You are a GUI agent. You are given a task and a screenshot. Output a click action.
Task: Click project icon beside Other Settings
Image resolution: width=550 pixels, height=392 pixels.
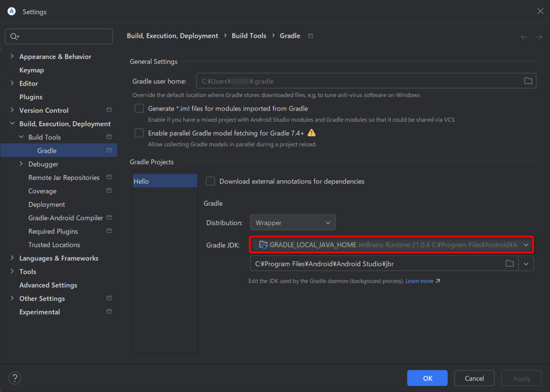[109, 298]
